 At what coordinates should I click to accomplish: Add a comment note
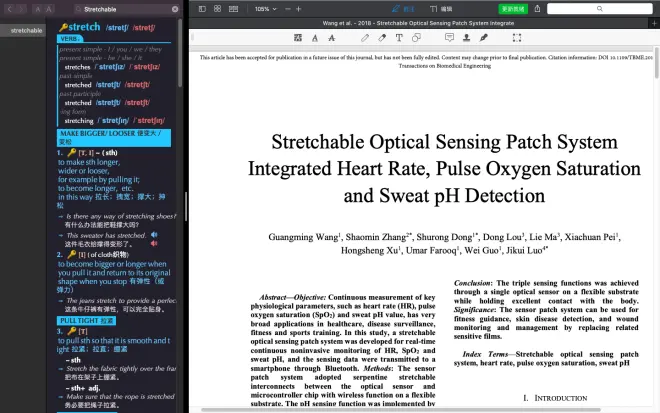coord(450,38)
